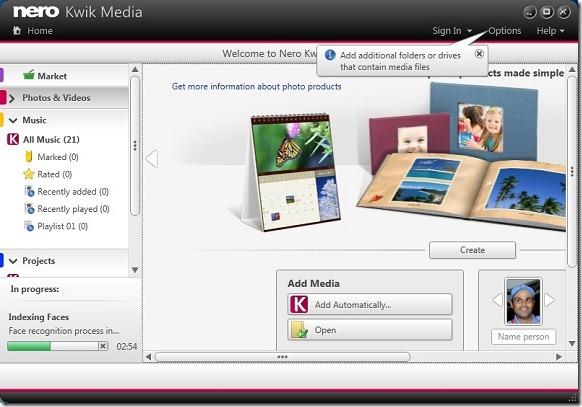This screenshot has height=407, width=582.
Task: Click the 'Indexing Faces' status label
Action: click(39, 317)
